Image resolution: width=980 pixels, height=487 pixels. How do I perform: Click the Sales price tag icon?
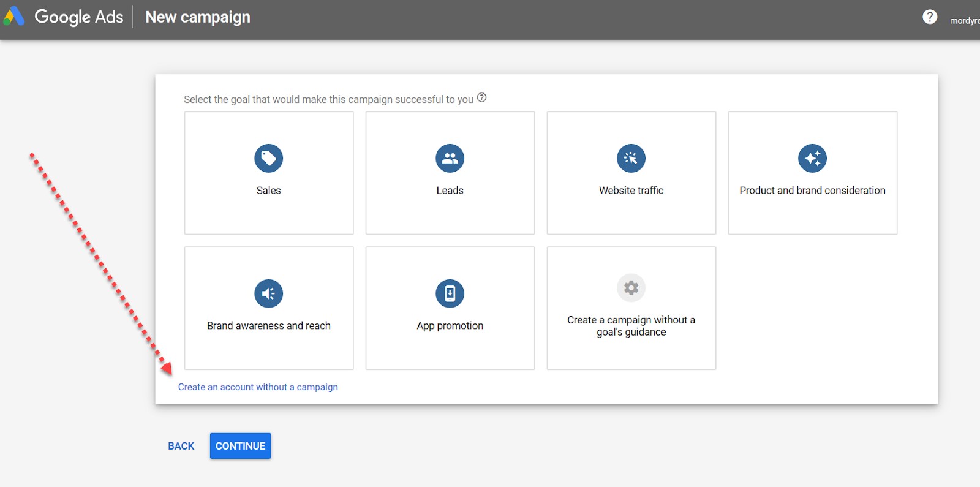pyautogui.click(x=268, y=158)
